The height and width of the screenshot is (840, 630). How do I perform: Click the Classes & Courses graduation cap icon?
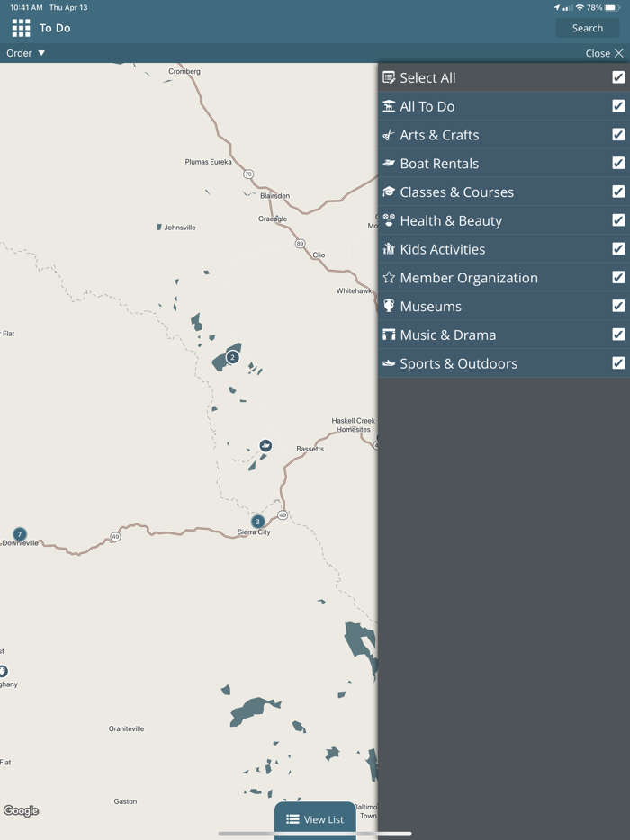pos(389,192)
